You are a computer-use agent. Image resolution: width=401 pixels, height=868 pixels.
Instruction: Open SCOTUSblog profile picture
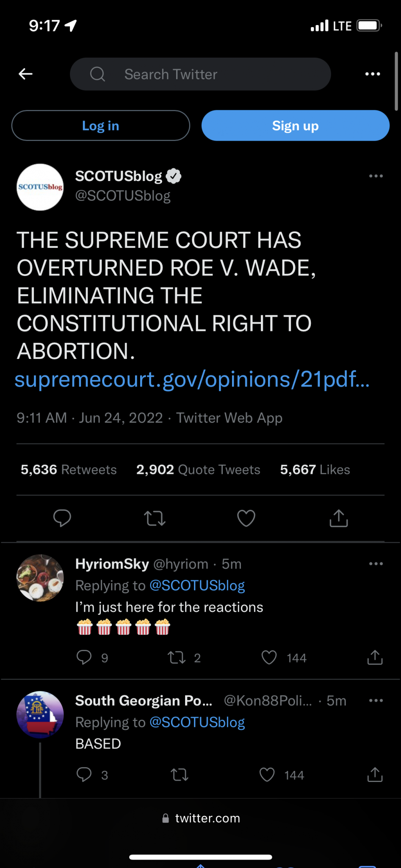[40, 187]
